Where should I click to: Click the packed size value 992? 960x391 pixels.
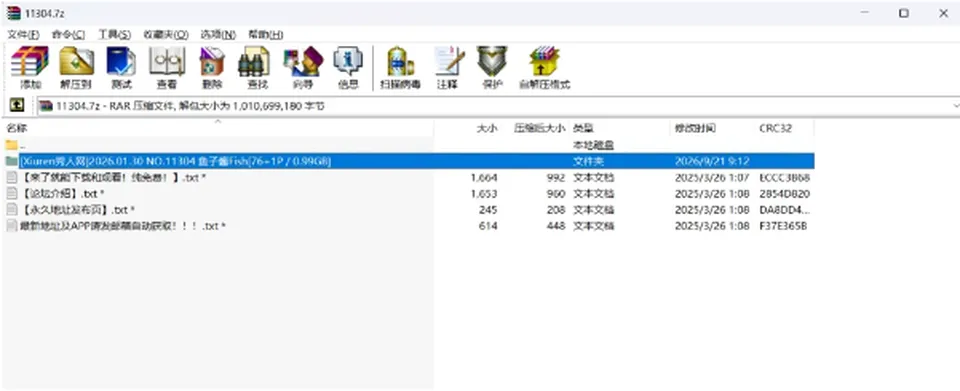[x=556, y=177]
